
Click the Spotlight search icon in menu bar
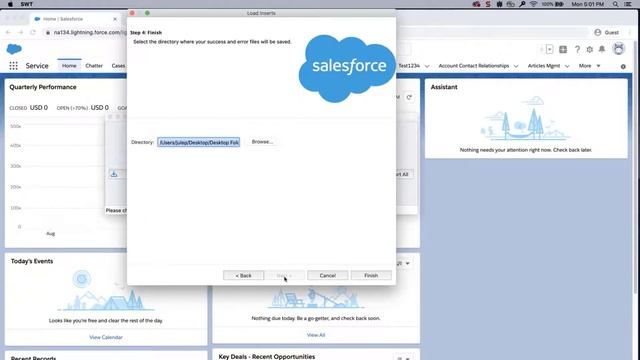tap(615, 4)
